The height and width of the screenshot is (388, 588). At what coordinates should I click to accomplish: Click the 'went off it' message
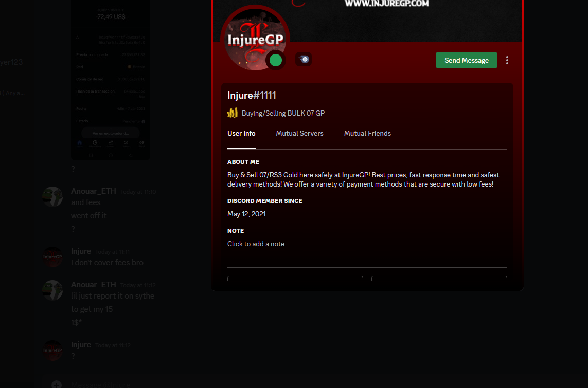pyautogui.click(x=89, y=216)
